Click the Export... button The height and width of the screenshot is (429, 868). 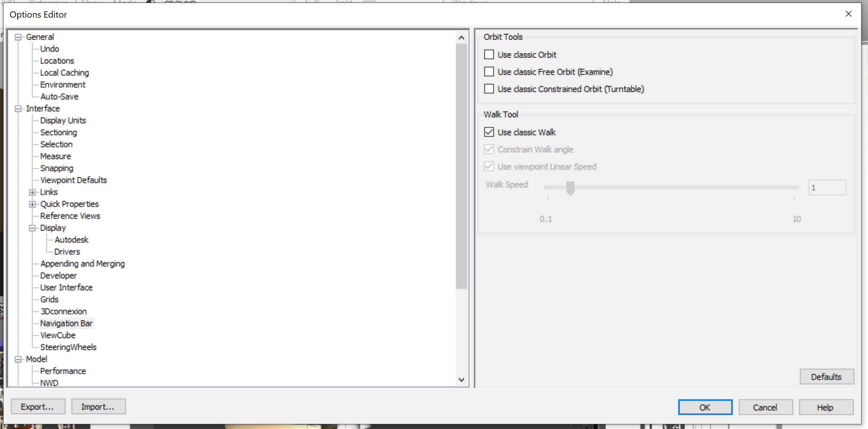(x=38, y=407)
